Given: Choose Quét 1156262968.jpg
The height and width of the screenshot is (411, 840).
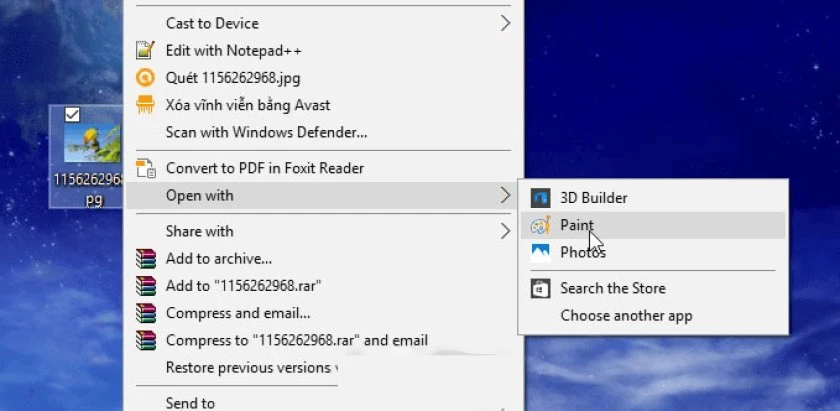Looking at the screenshot, I should 324,78.
